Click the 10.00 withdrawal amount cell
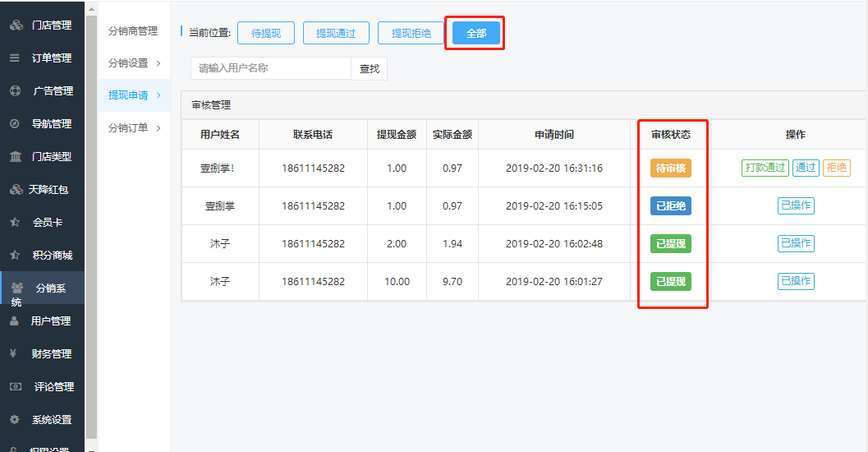This screenshot has height=452, width=868. 397,281
